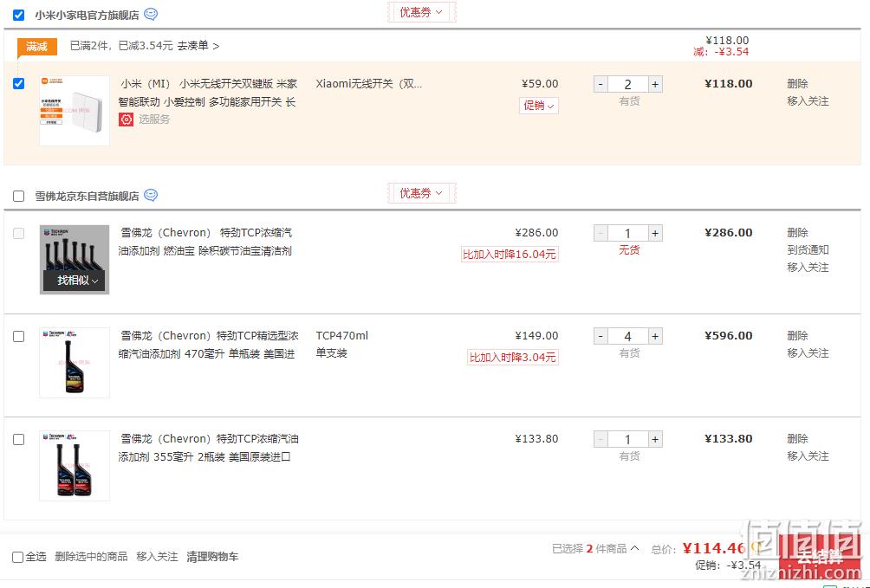Image resolution: width=870 pixels, height=588 pixels.
Task: Uncheck the 小米小家电官方旗舰店 store checkbox
Action: tap(19, 15)
